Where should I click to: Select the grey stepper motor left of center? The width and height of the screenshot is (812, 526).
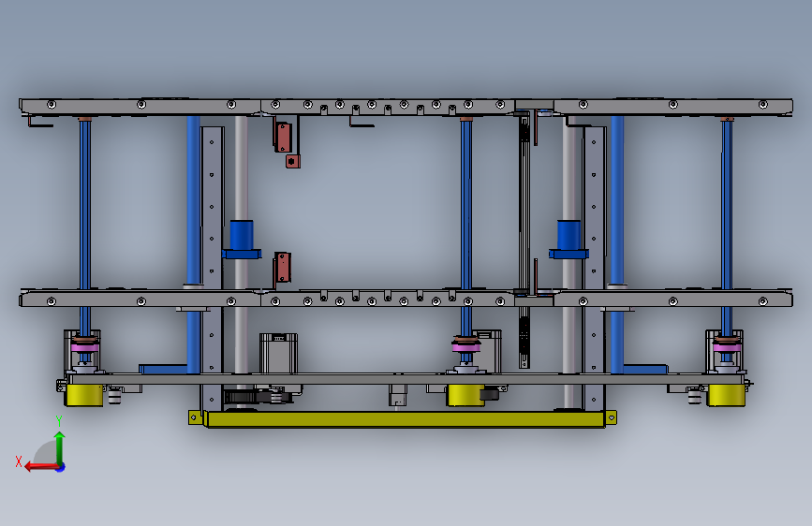[x=278, y=353]
